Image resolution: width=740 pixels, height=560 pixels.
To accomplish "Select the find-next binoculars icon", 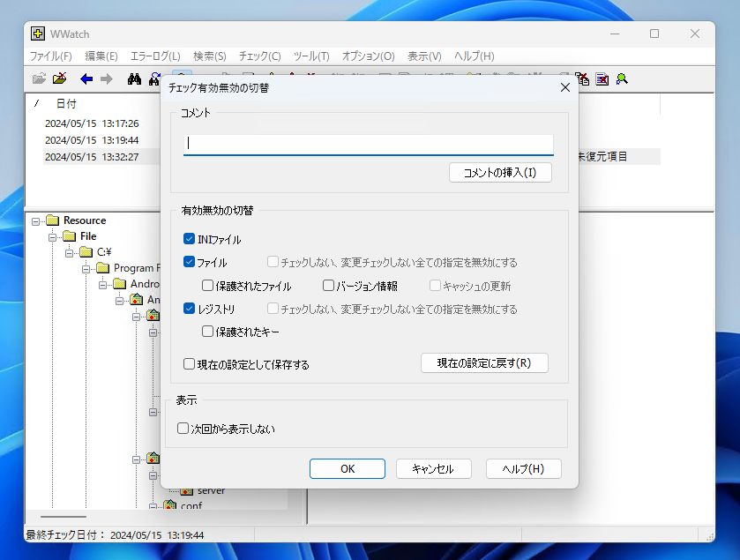I will [x=153, y=78].
